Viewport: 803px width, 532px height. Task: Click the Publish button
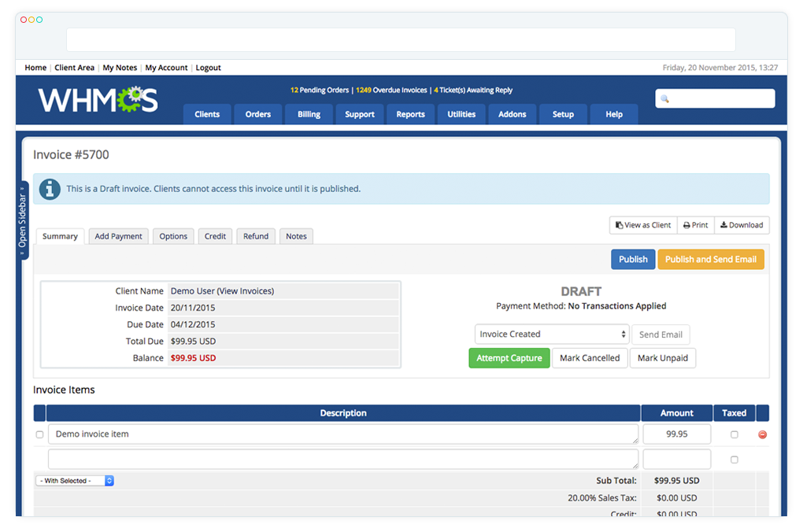click(633, 259)
